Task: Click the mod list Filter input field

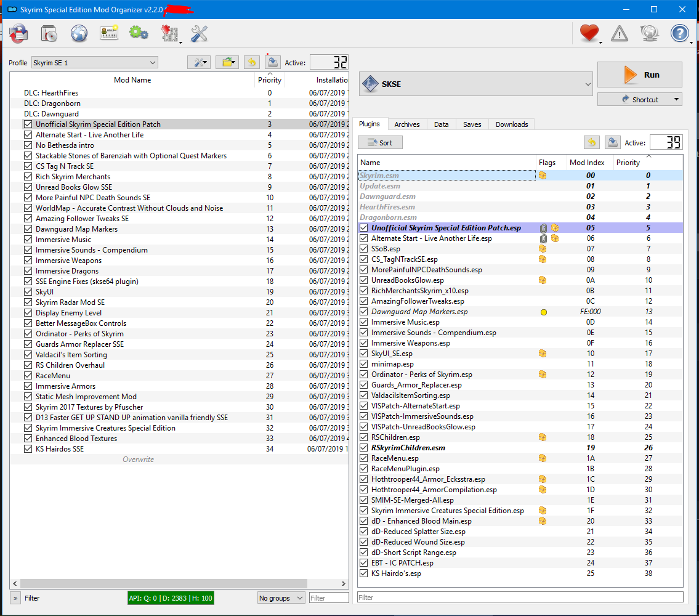Action: pos(329,598)
